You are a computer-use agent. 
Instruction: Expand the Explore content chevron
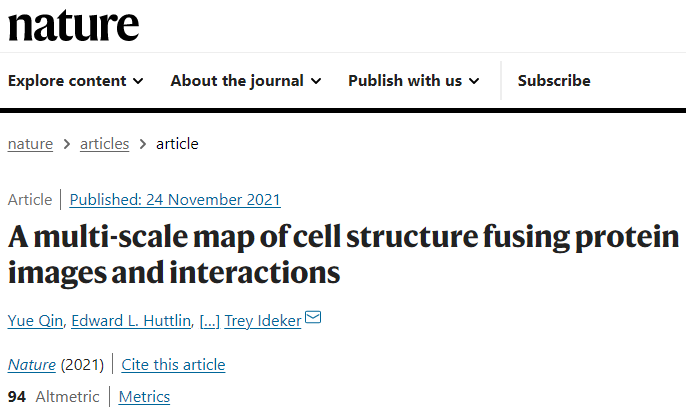point(138,81)
